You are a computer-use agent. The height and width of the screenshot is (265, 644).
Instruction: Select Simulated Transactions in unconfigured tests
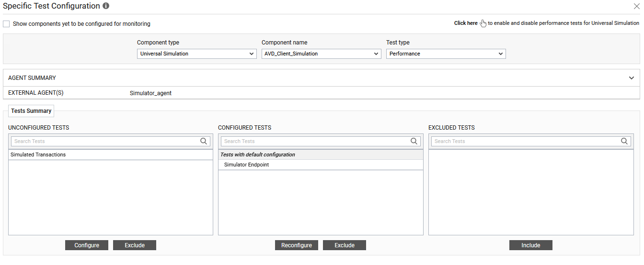coord(38,155)
